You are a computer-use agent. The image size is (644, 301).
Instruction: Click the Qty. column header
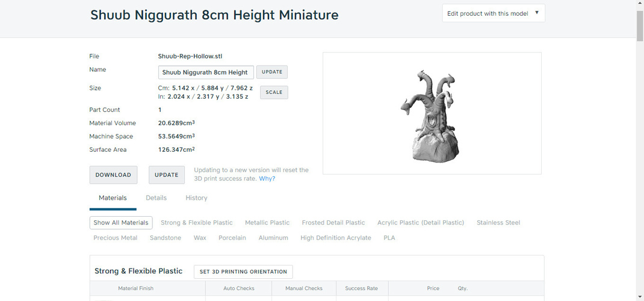click(x=463, y=288)
